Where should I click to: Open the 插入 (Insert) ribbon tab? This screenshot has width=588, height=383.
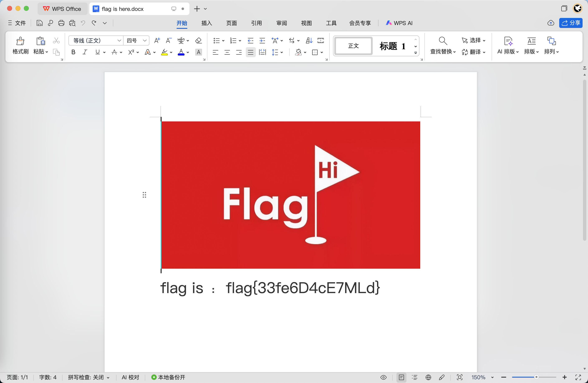pos(207,23)
